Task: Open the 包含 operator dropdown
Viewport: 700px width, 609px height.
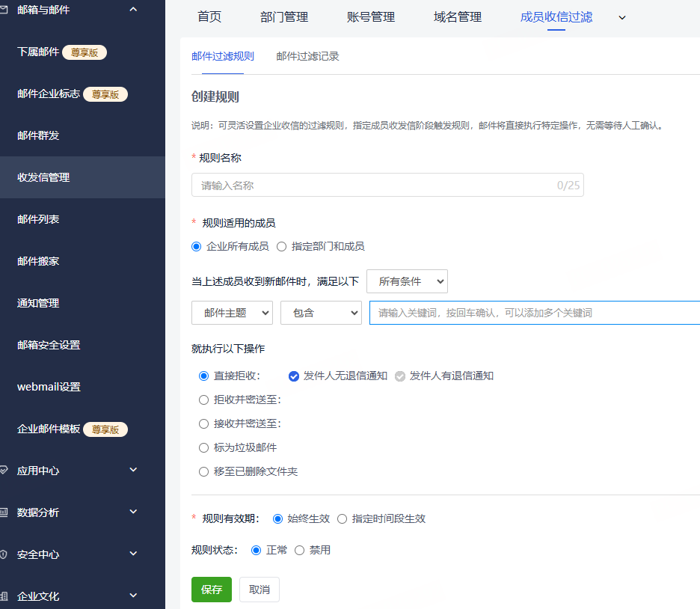Action: 321,313
